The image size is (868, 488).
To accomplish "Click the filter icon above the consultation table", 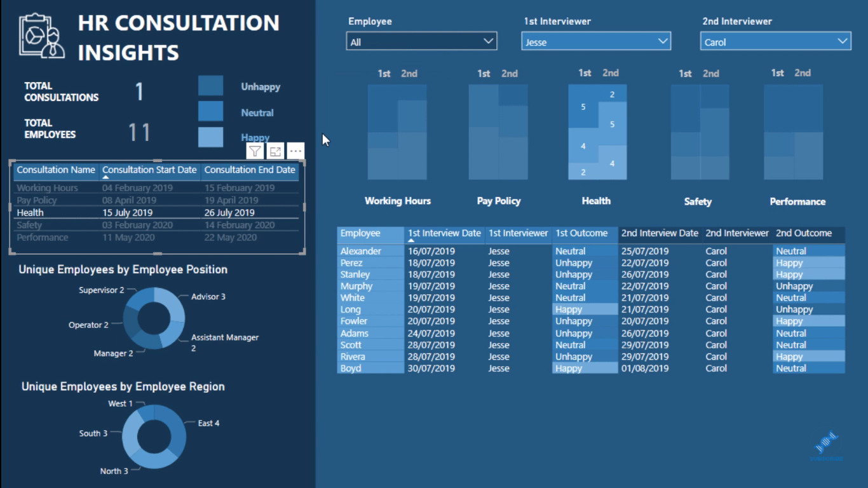I will tap(255, 151).
